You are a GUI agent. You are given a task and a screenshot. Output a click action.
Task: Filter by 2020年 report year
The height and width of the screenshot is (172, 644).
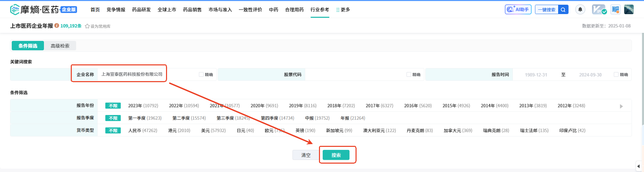click(264, 106)
